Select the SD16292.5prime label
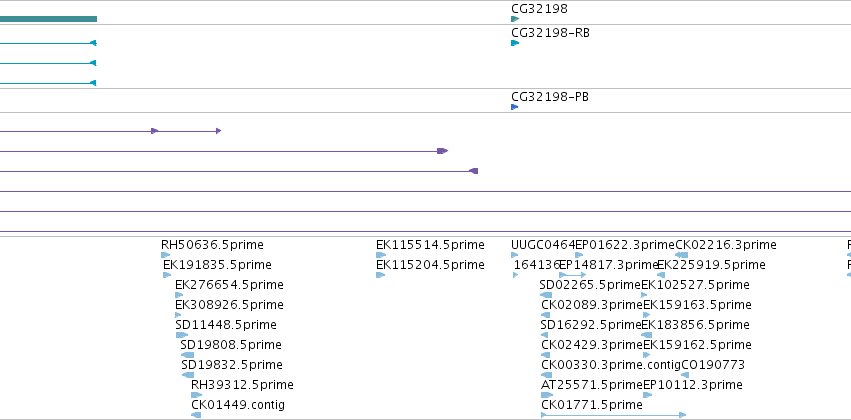 pyautogui.click(x=590, y=325)
